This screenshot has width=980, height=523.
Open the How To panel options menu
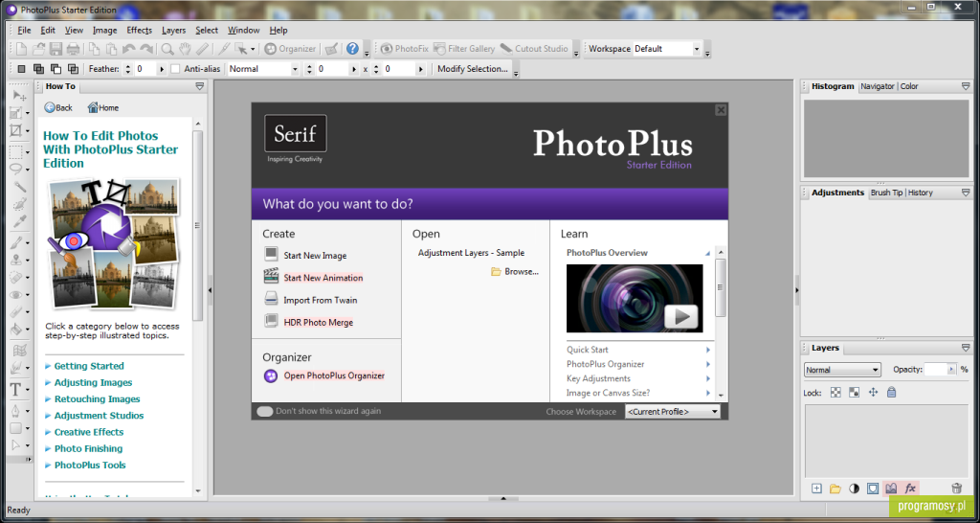[x=199, y=86]
